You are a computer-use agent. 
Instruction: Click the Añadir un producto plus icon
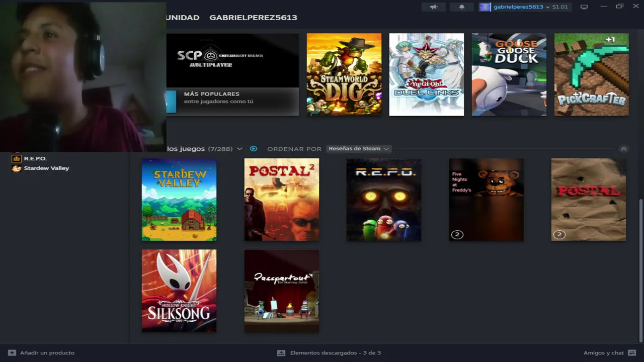12,353
